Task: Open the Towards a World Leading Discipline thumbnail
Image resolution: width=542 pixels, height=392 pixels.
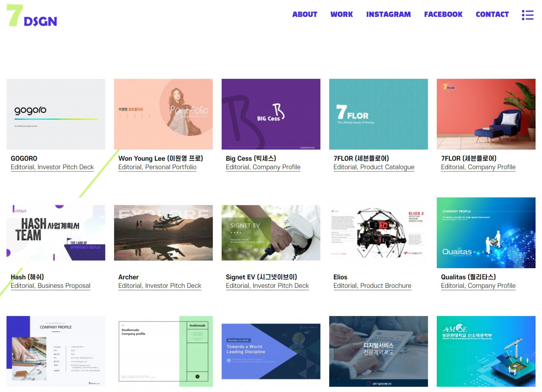Action: pyautogui.click(x=271, y=351)
